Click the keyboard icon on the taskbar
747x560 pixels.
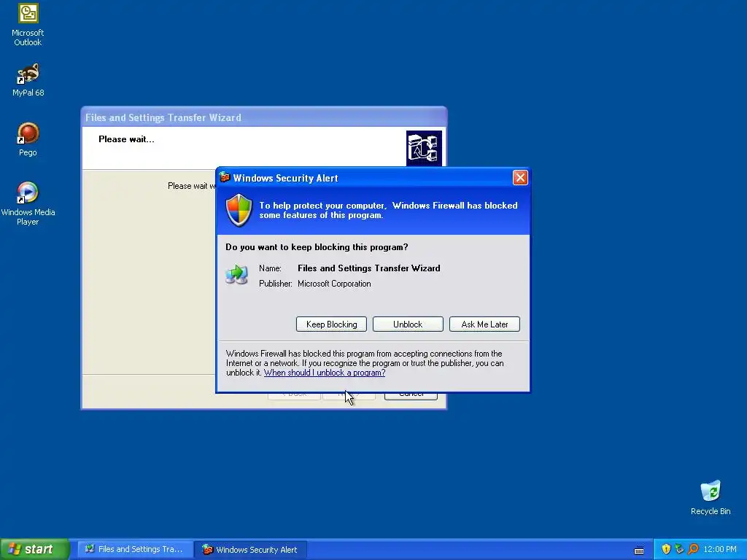639,551
